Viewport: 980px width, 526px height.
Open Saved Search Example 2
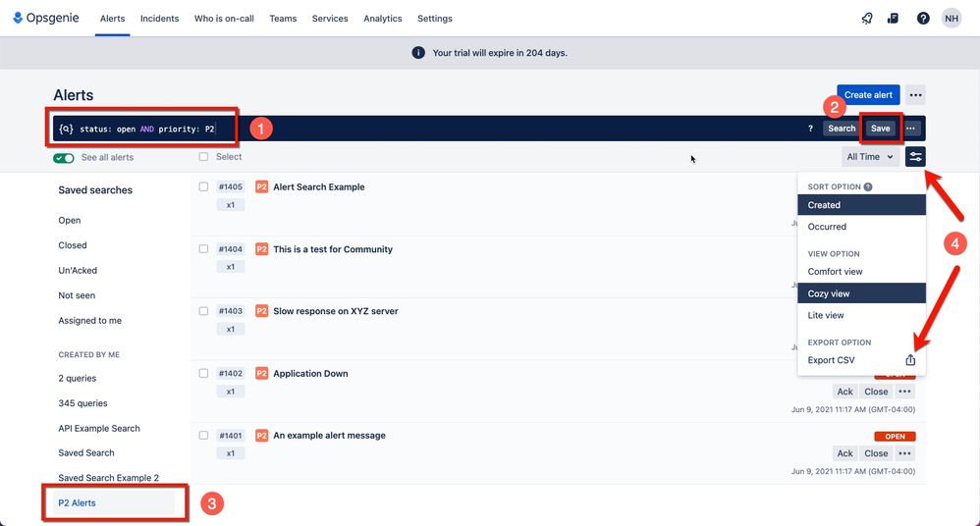tap(109, 478)
